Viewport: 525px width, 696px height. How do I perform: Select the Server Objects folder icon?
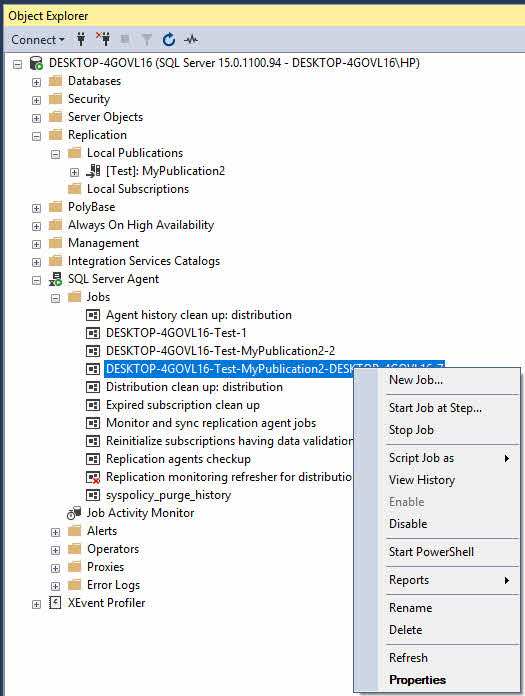pyautogui.click(x=55, y=117)
